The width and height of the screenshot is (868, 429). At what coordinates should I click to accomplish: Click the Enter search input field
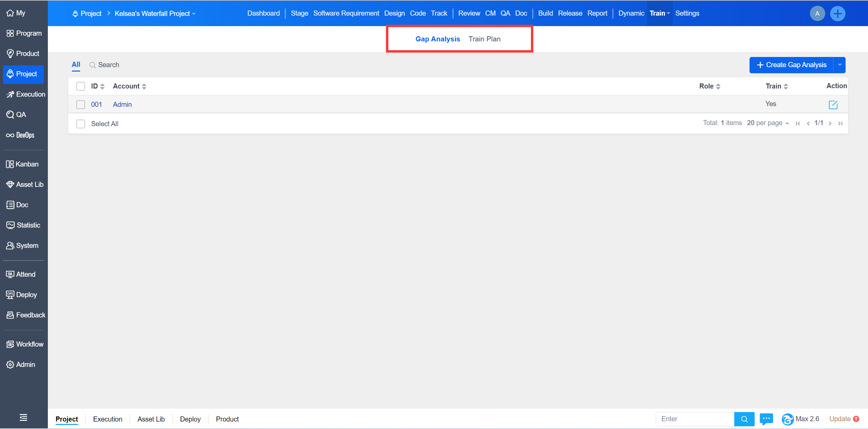click(694, 419)
